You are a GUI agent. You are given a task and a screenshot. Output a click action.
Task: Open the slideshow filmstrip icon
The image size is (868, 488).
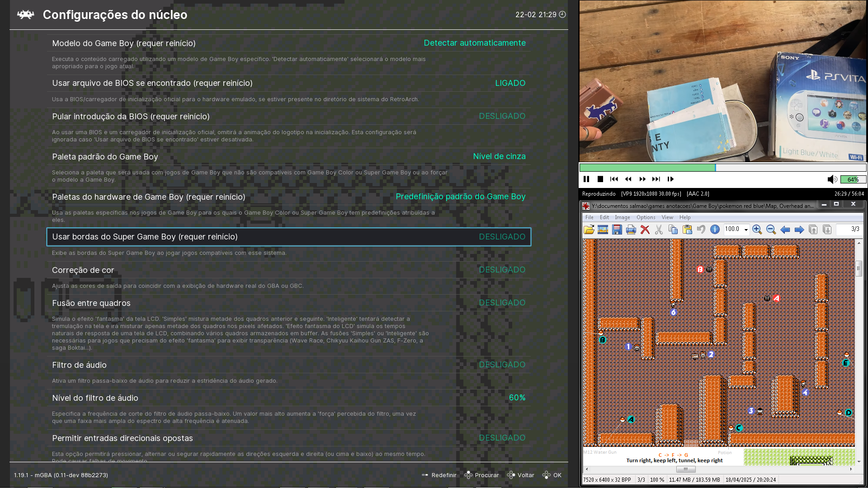tap(603, 230)
